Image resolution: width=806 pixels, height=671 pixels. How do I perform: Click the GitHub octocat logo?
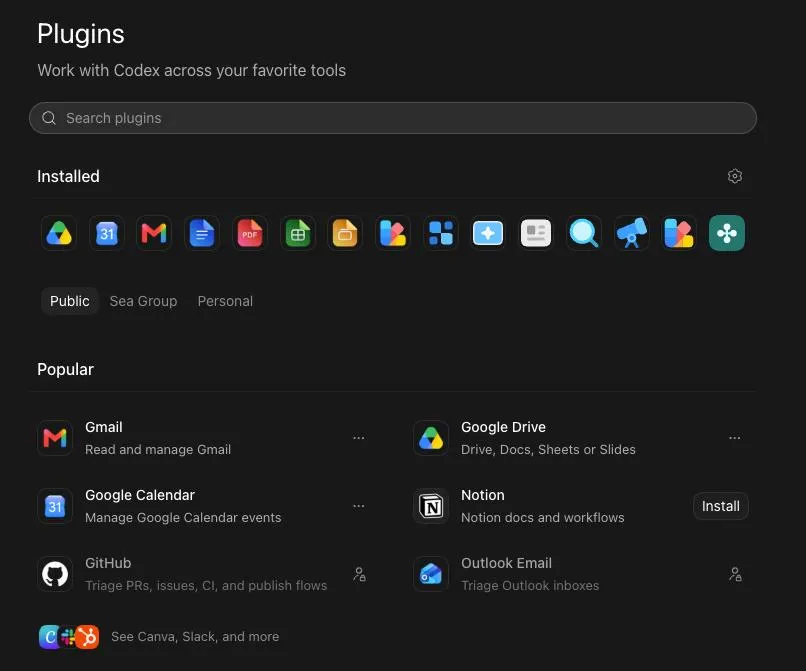55,574
